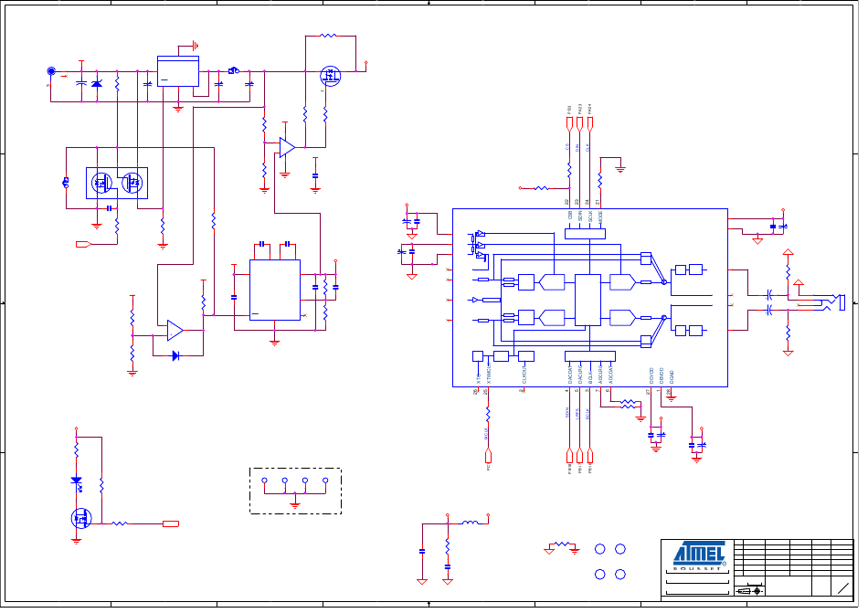Click the N-channel MOSFET below the LED
The image size is (868, 613).
[81, 518]
